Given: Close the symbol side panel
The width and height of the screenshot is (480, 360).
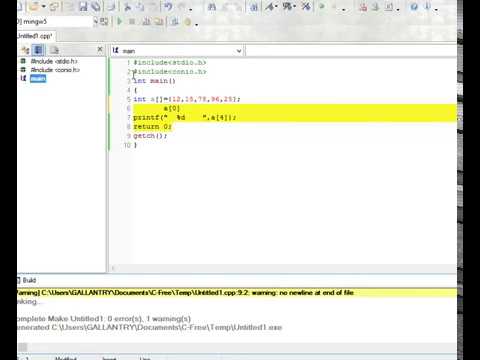Looking at the screenshot, I should 100,50.
